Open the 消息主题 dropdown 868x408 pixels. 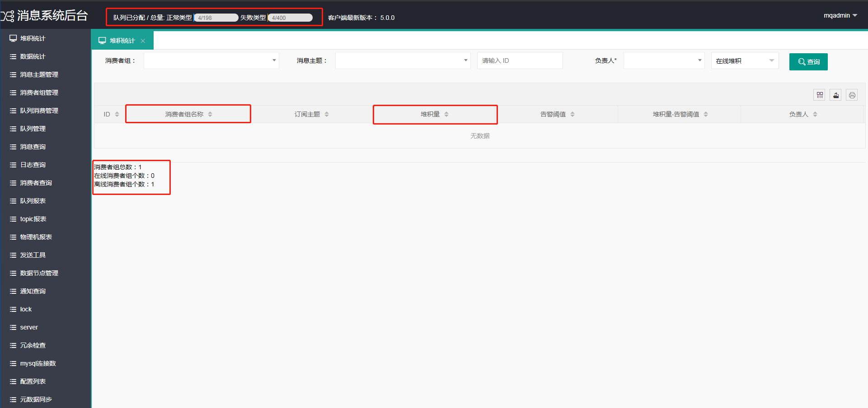point(403,60)
